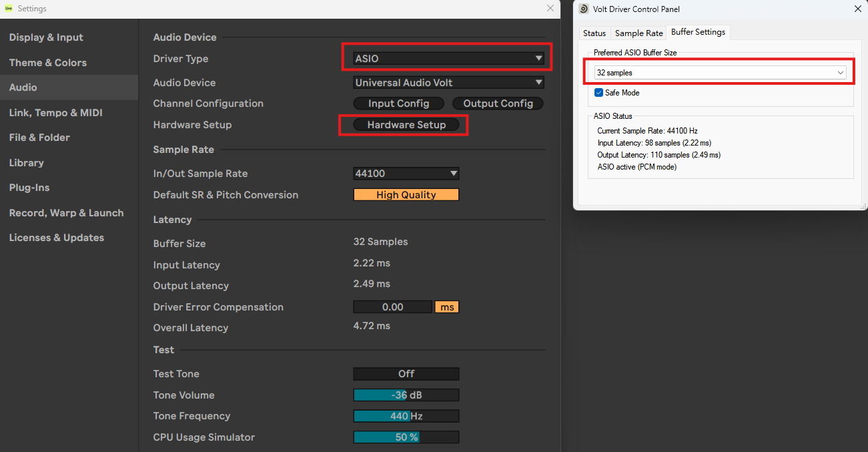
Task: Toggle Driver Error Compensation ms unit
Action: click(x=447, y=307)
